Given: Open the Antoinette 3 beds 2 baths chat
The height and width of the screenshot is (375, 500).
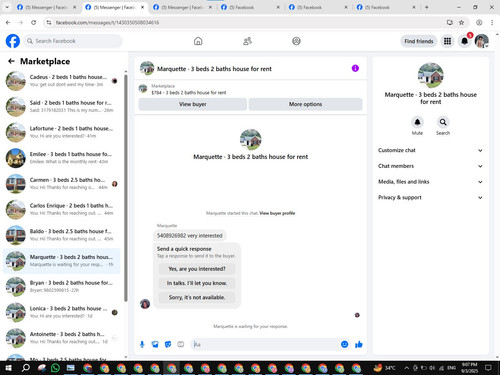Looking at the screenshot, I should 62,338.
